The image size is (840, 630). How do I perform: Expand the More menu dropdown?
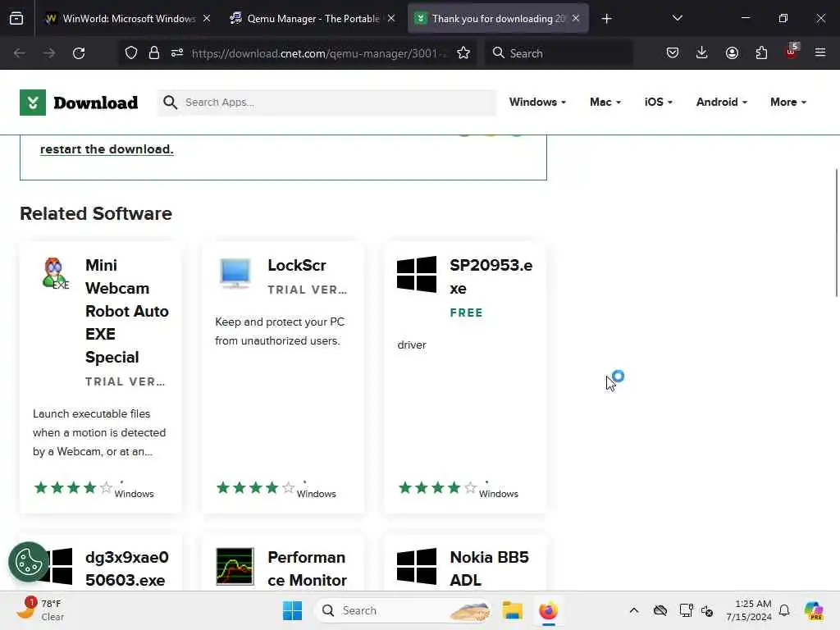[x=788, y=102]
